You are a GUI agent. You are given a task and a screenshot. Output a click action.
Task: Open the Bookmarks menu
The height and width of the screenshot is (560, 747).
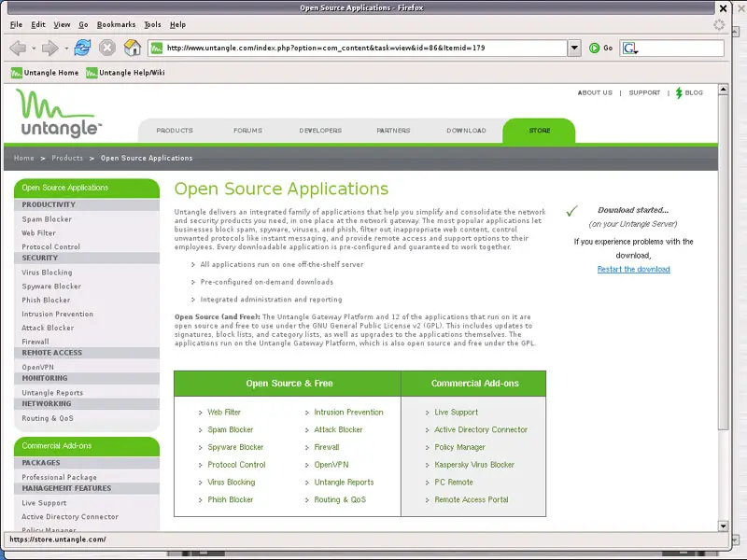tap(116, 25)
